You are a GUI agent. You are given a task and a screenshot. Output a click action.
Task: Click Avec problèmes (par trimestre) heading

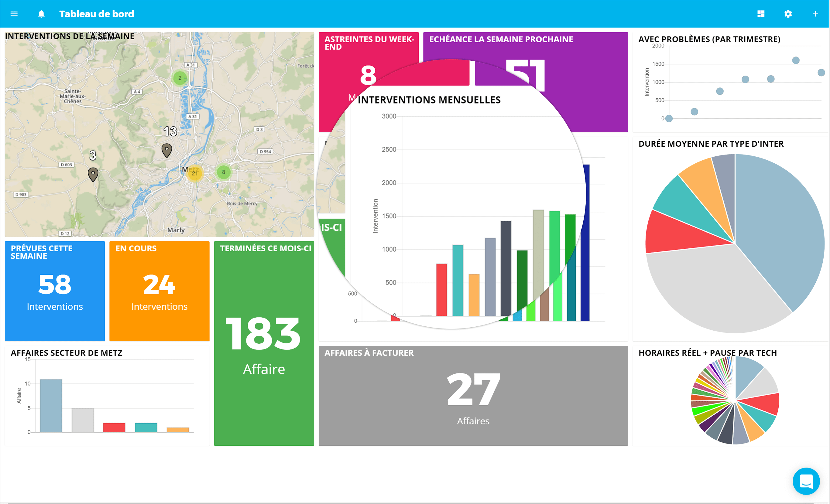[709, 39]
